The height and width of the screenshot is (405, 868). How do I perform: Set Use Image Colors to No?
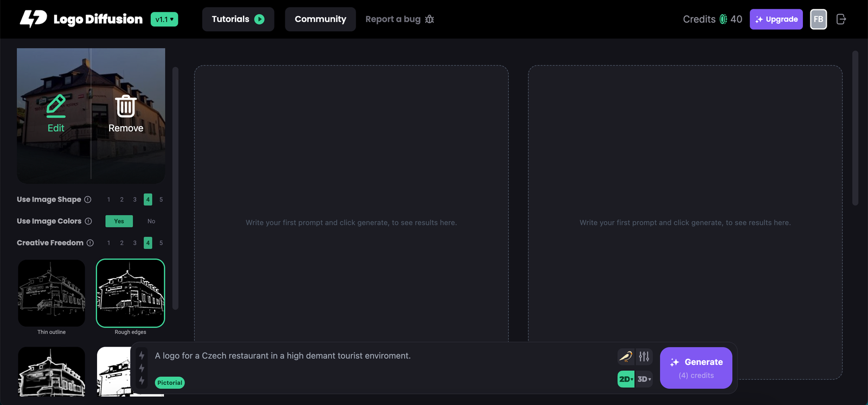click(x=151, y=221)
